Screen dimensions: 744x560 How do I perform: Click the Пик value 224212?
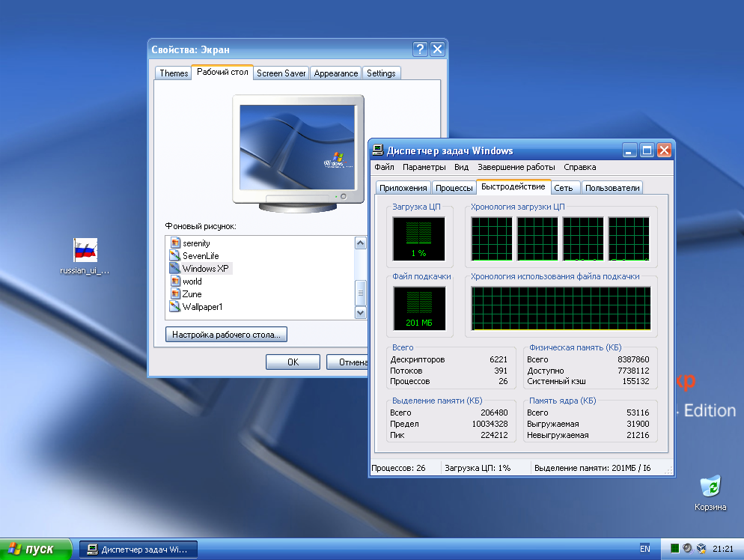[494, 435]
